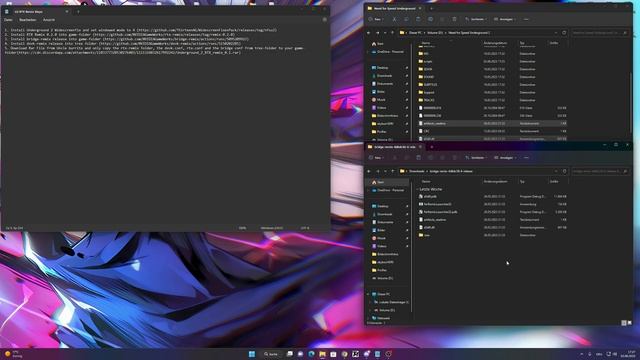
Task: Add a new tab in Notepad
Action: 78,11
